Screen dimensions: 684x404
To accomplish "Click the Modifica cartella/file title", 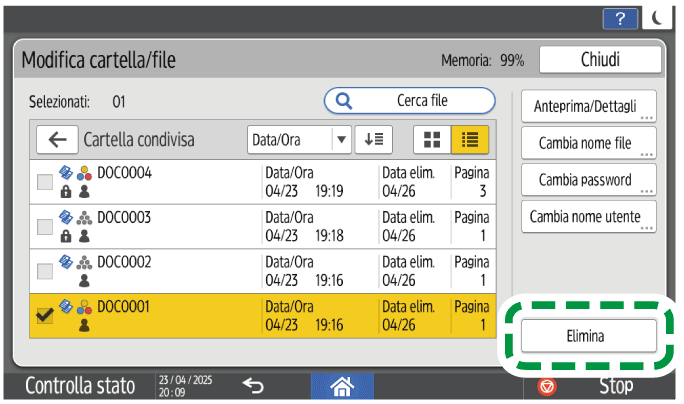I will coord(99,60).
